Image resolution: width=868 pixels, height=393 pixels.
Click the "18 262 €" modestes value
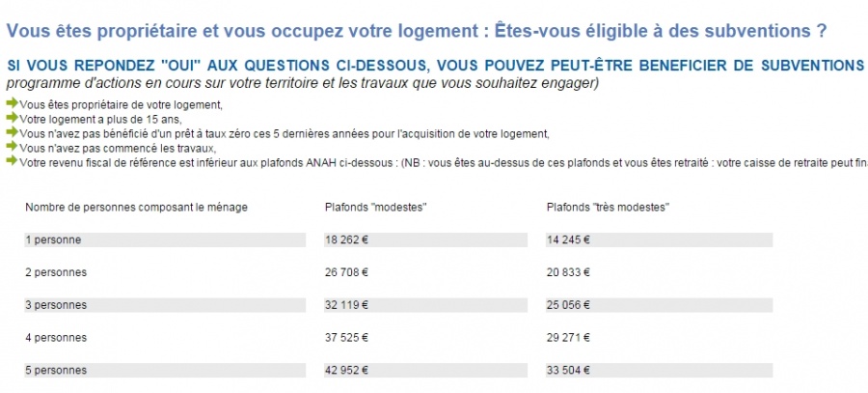tap(349, 239)
